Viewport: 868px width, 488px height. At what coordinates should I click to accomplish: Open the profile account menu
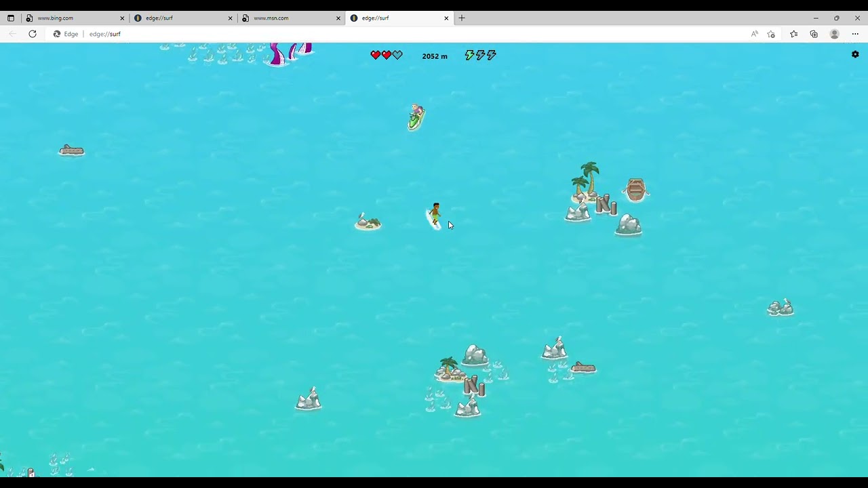click(x=835, y=34)
